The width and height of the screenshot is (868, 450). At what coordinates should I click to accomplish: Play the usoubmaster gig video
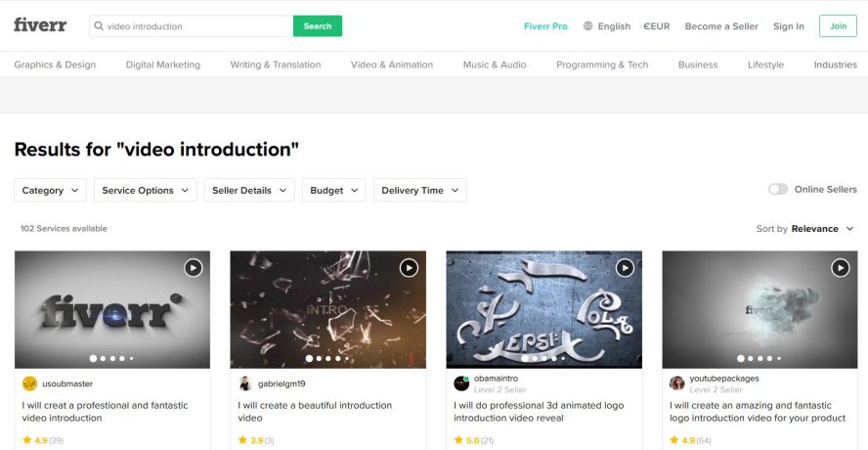tap(194, 268)
